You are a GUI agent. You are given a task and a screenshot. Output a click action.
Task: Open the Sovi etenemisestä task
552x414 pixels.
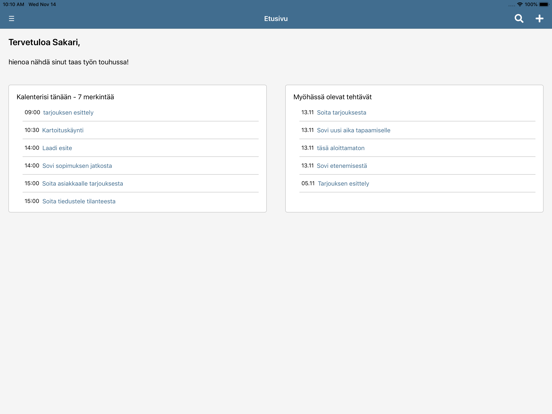pyautogui.click(x=342, y=166)
